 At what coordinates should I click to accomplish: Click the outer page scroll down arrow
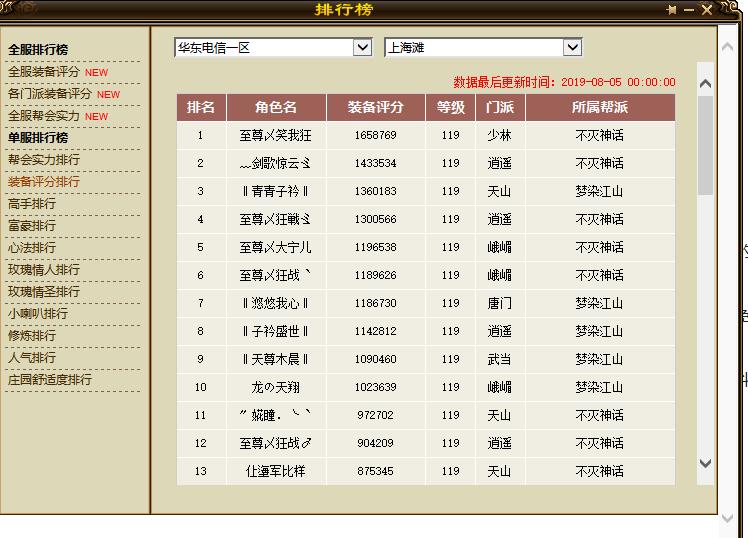[727, 518]
